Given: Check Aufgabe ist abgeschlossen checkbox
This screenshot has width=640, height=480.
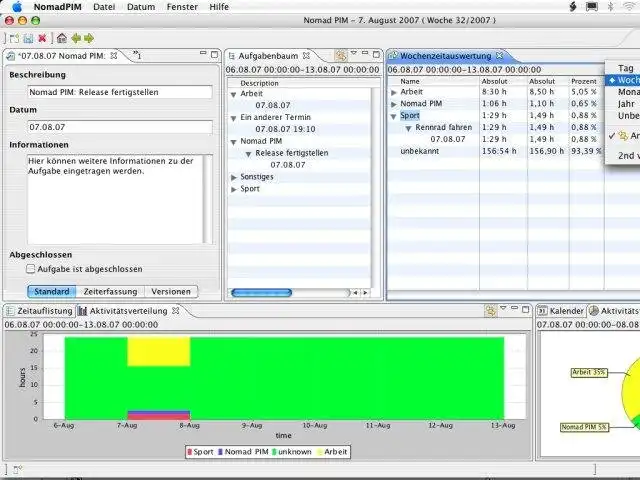Looking at the screenshot, I should point(31,269).
